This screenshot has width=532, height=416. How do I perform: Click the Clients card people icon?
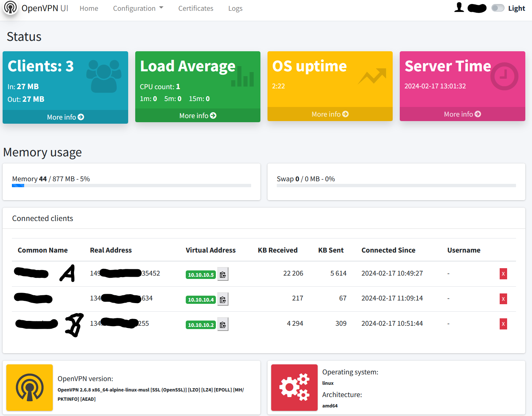coord(104,76)
